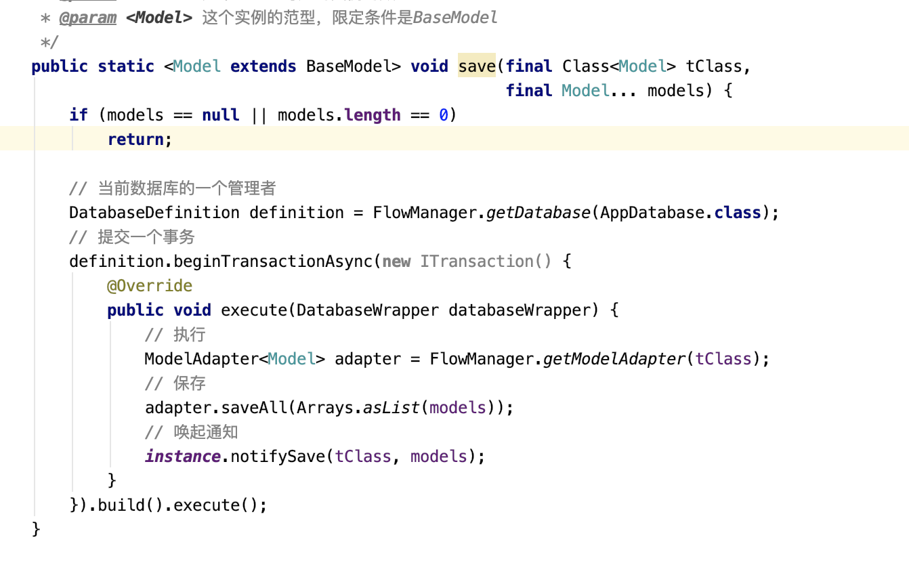
Task: Click the comment 提交一个事务
Action: 132,237
